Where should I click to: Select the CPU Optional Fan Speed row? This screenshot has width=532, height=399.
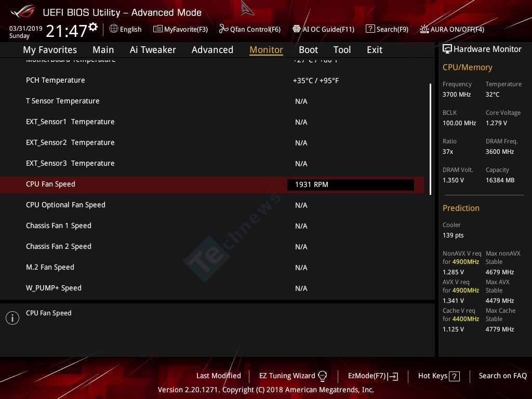[212, 205]
